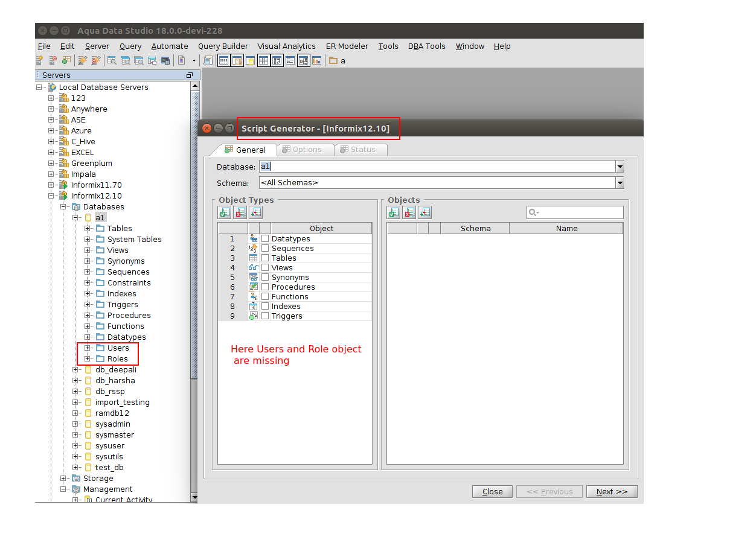The image size is (756, 554).
Task: Click the hierarchy diagram toggle icon in toolbar
Action: (x=303, y=60)
